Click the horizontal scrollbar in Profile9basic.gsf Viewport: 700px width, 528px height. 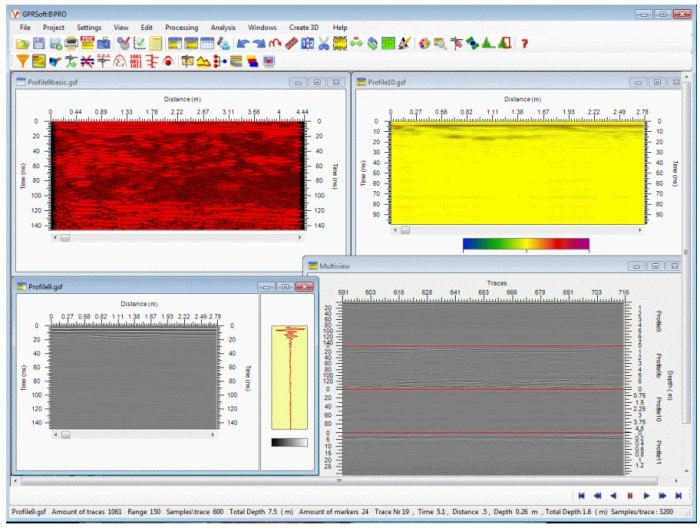click(x=180, y=238)
